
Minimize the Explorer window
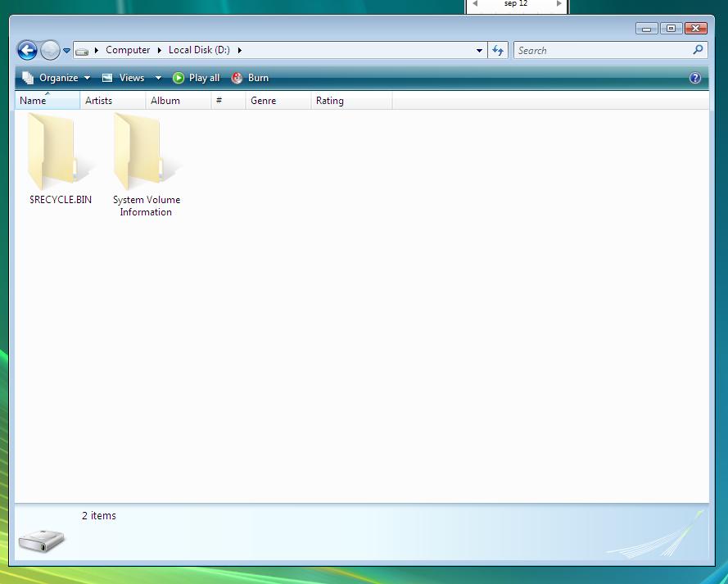647,29
